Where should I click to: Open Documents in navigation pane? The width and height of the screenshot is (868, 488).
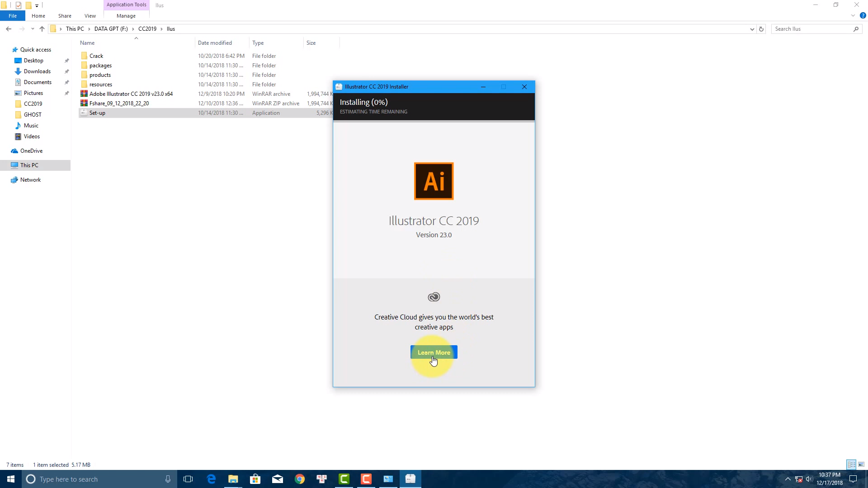[38, 82]
